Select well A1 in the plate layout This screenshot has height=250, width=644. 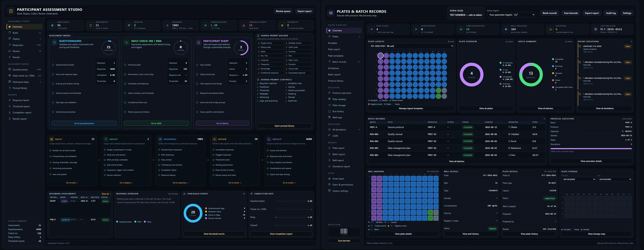point(380,56)
